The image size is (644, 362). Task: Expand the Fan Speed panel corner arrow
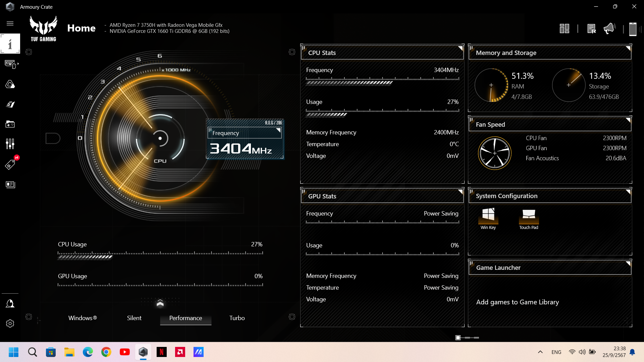pyautogui.click(x=628, y=120)
